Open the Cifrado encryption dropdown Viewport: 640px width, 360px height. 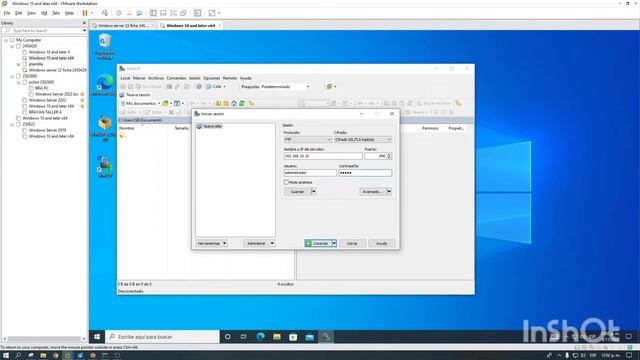tap(363, 140)
